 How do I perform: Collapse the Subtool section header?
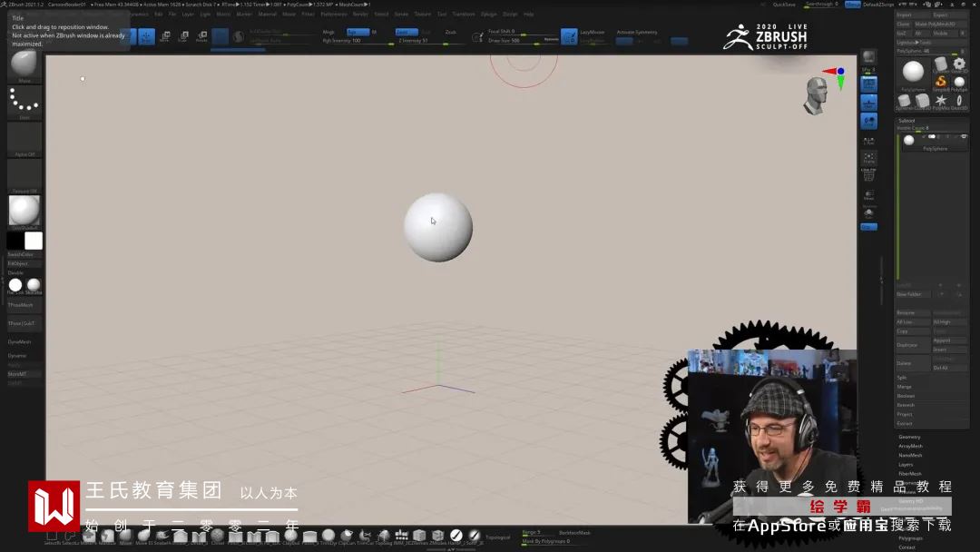[906, 121]
